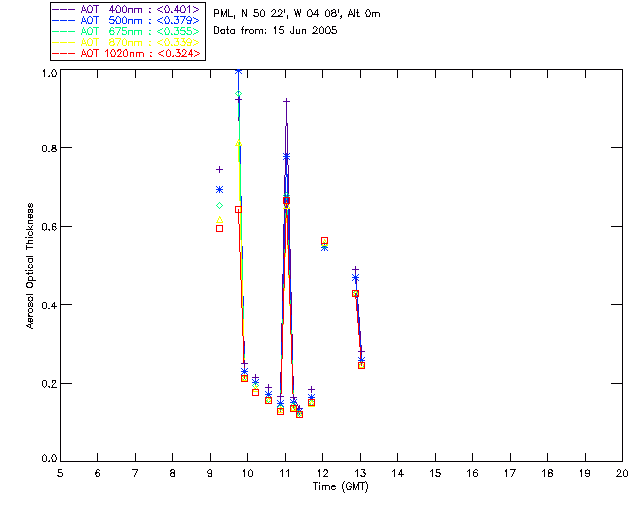Click the y-axis tick label 0.8
Image resolution: width=640 pixels, height=512 pixels.
49,148
